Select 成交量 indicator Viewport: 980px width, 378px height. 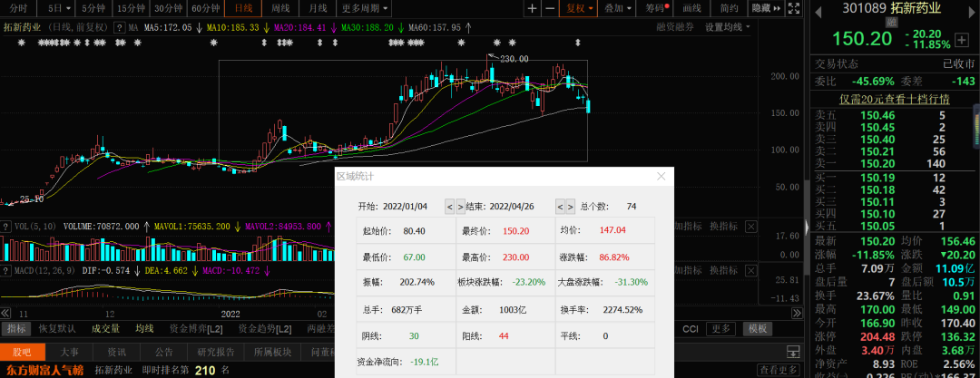pyautogui.click(x=105, y=329)
